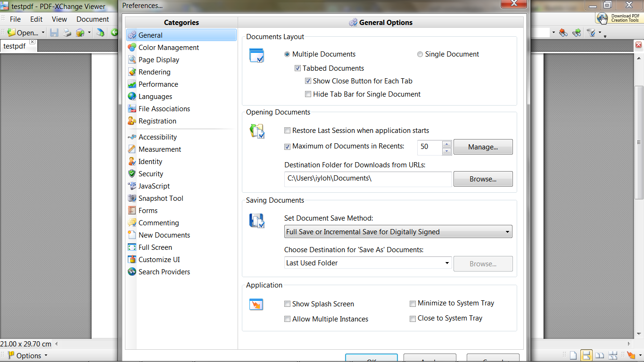
Task: Click the search filter funnel icon
Action: (x=591, y=33)
